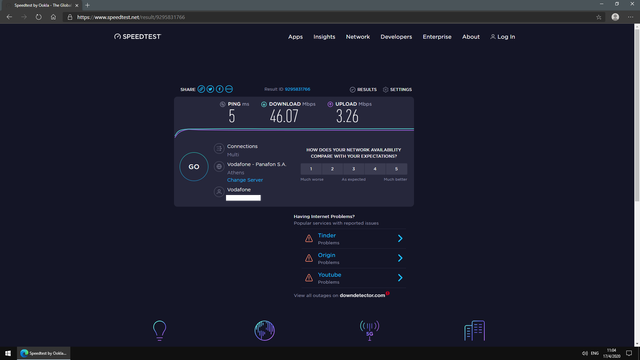640x360 pixels.
Task: Share result on Twitter icon
Action: pos(210,89)
